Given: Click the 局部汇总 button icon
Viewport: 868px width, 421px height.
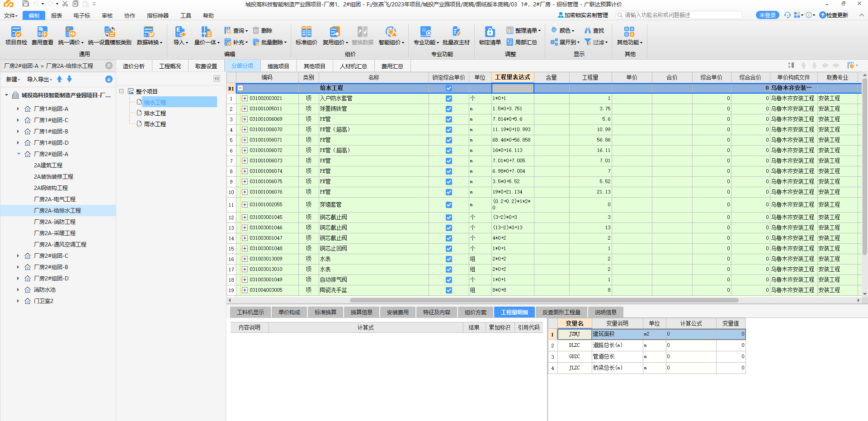Looking at the screenshot, I should click(x=510, y=42).
